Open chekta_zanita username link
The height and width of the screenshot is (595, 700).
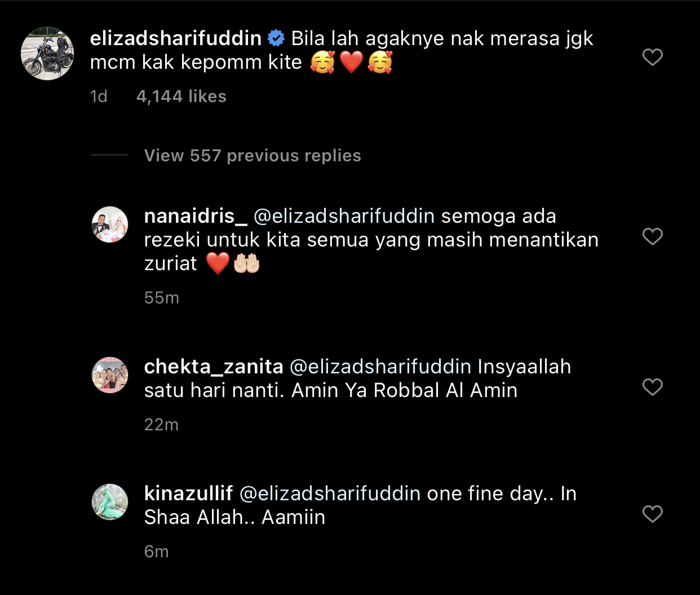pyautogui.click(x=214, y=367)
